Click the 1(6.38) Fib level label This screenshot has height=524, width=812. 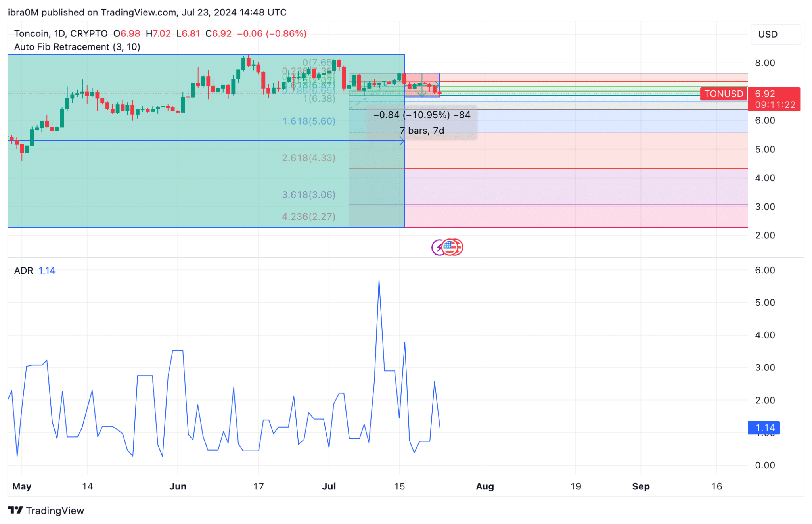tap(319, 98)
